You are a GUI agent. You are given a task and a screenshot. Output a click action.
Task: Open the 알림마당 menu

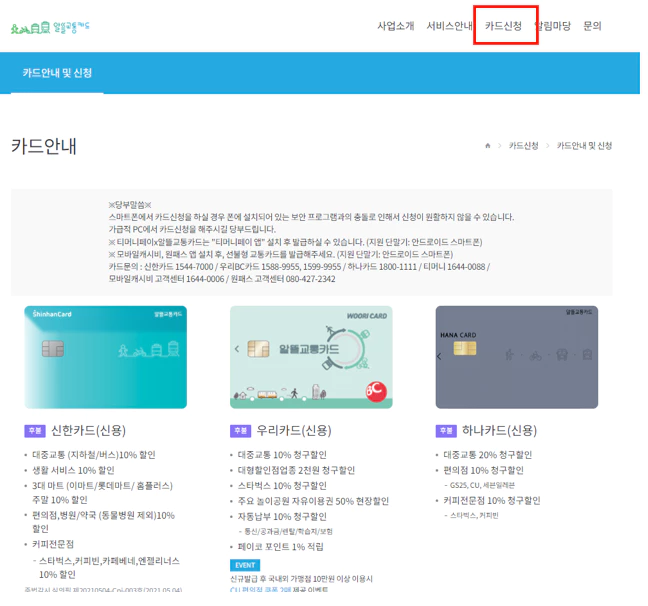point(553,26)
